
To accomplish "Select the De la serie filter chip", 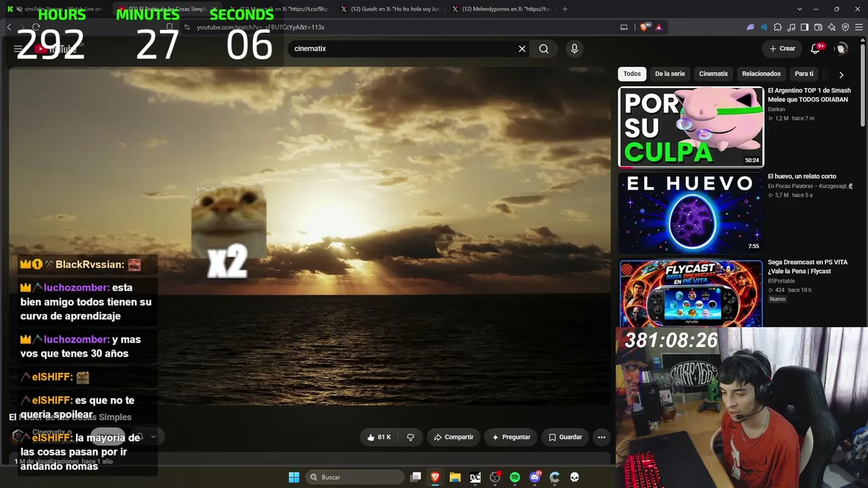I will [670, 74].
